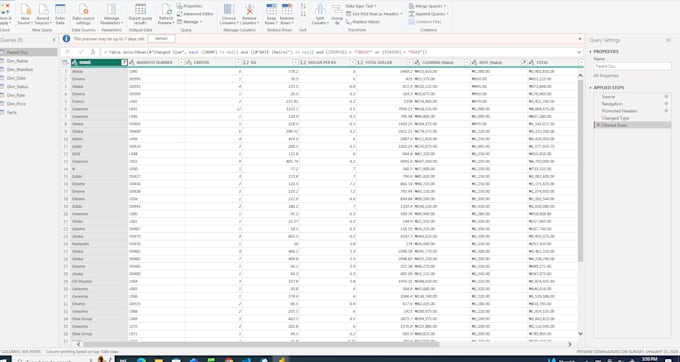Click the Remove Columns icon
The height and width of the screenshot is (362, 680).
pos(249,10)
